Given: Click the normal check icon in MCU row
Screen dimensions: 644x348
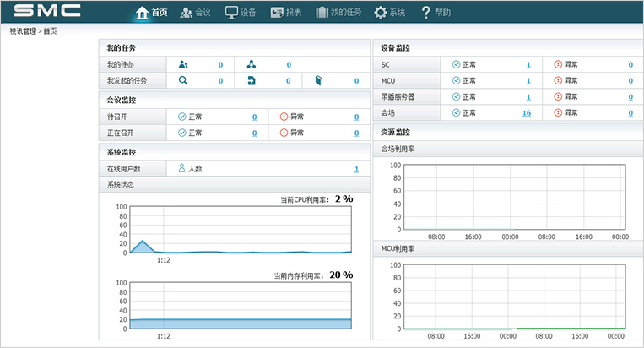Looking at the screenshot, I should pyautogui.click(x=456, y=80).
